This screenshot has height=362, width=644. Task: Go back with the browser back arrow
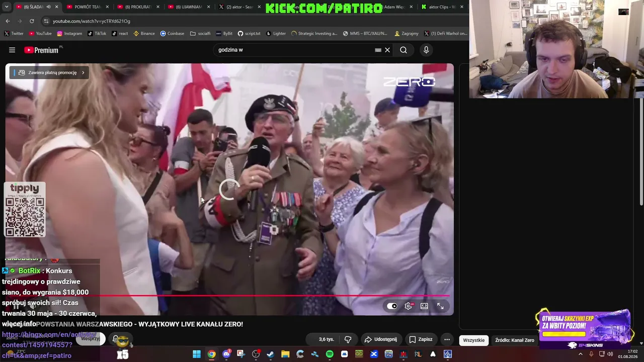tap(8, 21)
